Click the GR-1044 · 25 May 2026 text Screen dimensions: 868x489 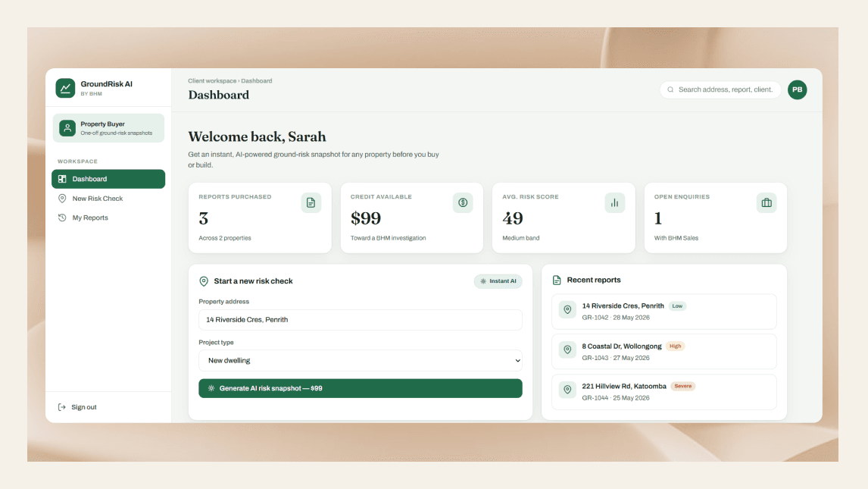click(616, 397)
